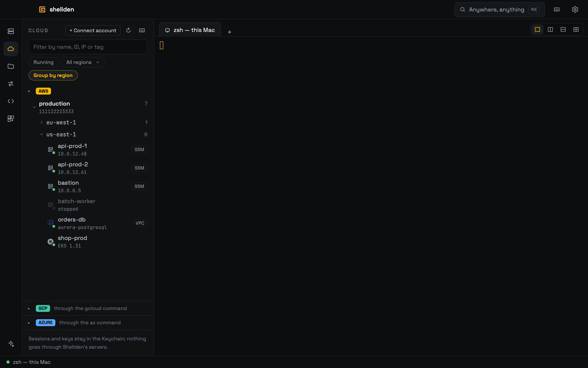The image size is (588, 368).
Task: Select four-pane grid layout icon
Action: click(576, 29)
